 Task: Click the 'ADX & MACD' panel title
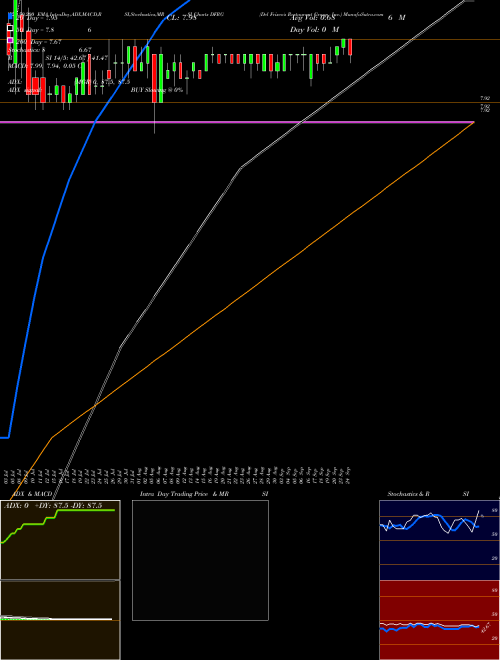[x=33, y=494]
